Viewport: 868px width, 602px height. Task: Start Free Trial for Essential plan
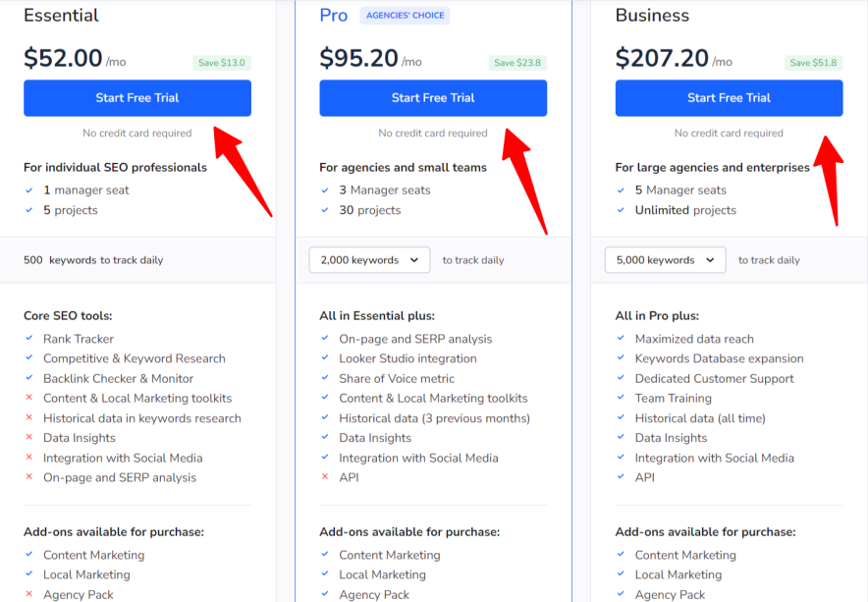pyautogui.click(x=137, y=98)
